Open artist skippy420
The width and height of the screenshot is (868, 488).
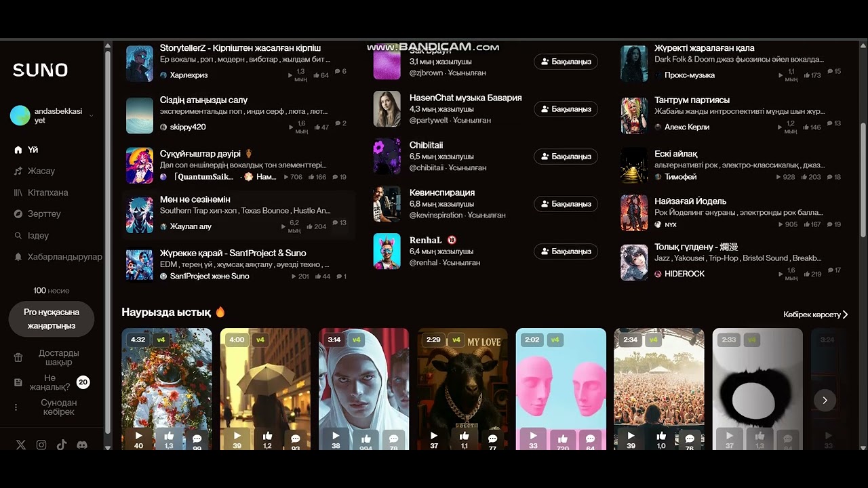pyautogui.click(x=188, y=127)
